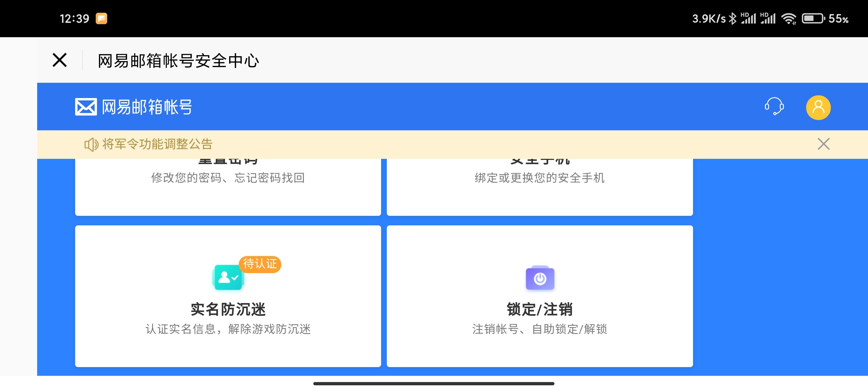This screenshot has width=868, height=391.
Task: Click the green real-name ID icon
Action: point(228,277)
